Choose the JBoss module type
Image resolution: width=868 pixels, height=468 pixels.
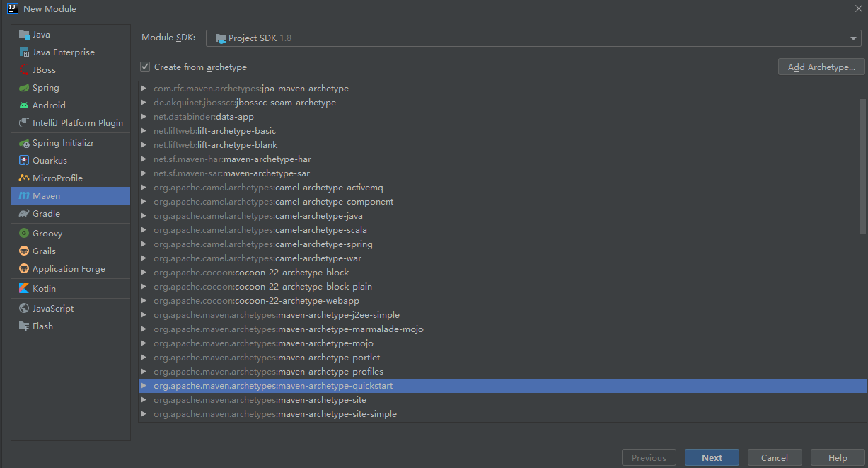pyautogui.click(x=45, y=69)
